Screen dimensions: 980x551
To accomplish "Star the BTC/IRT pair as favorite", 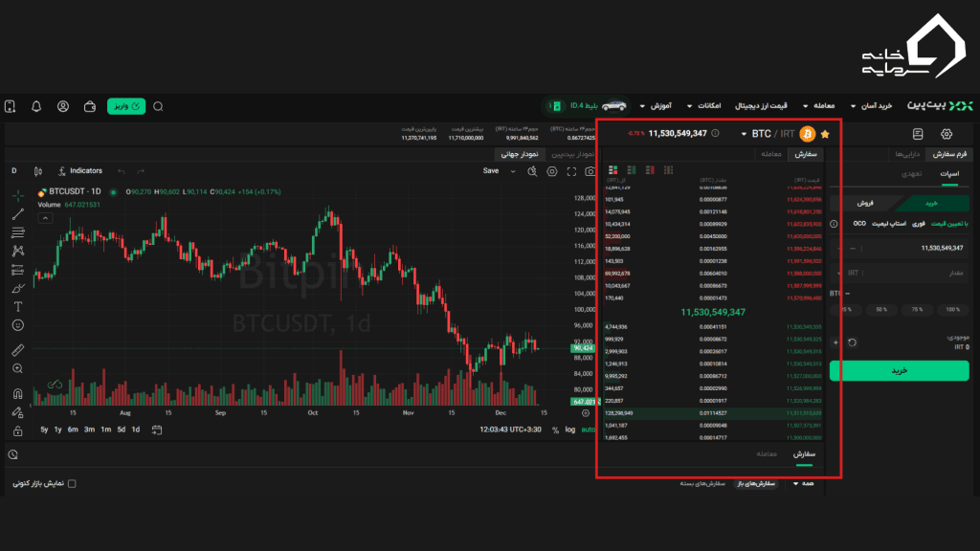I will [825, 134].
